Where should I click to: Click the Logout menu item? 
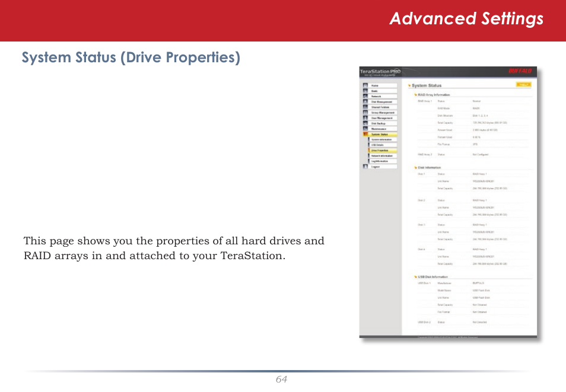(383, 167)
